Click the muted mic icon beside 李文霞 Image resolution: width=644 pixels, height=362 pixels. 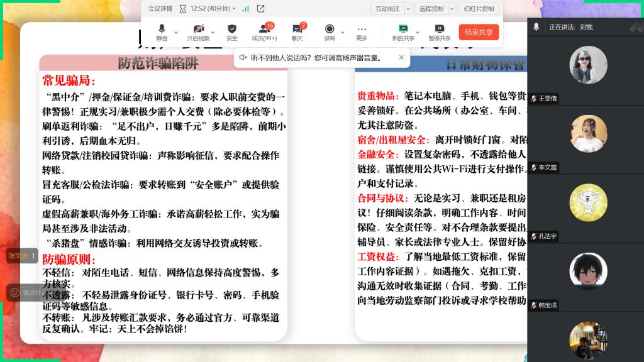click(533, 167)
